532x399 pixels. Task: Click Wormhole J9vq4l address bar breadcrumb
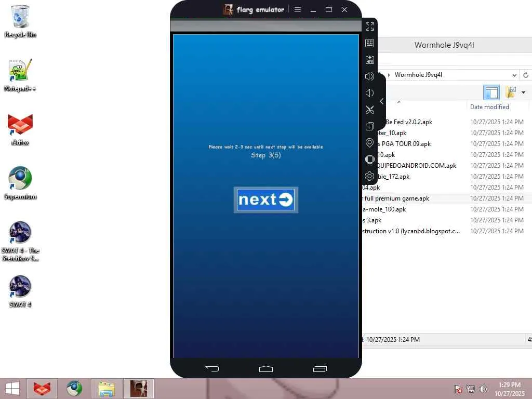418,75
